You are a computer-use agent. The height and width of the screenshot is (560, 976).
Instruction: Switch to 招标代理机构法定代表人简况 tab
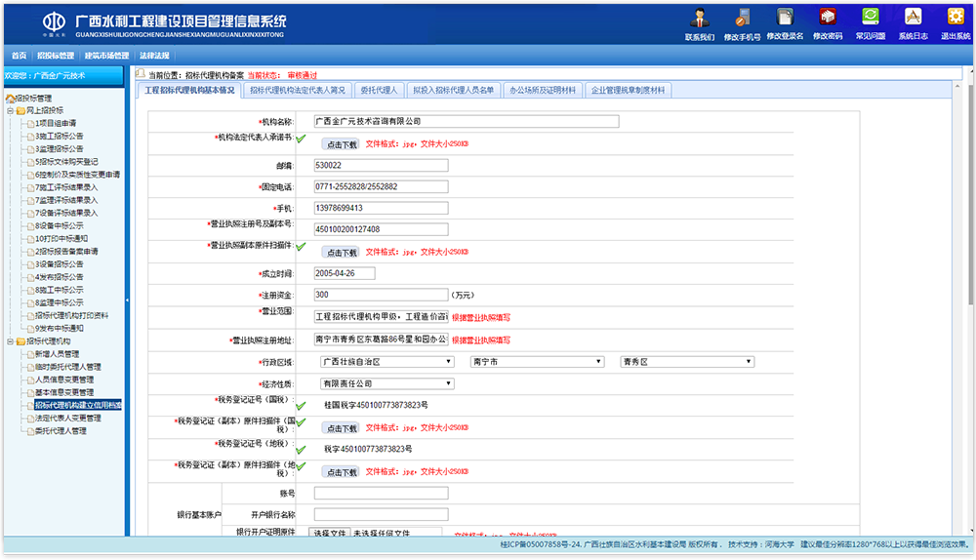pyautogui.click(x=298, y=90)
